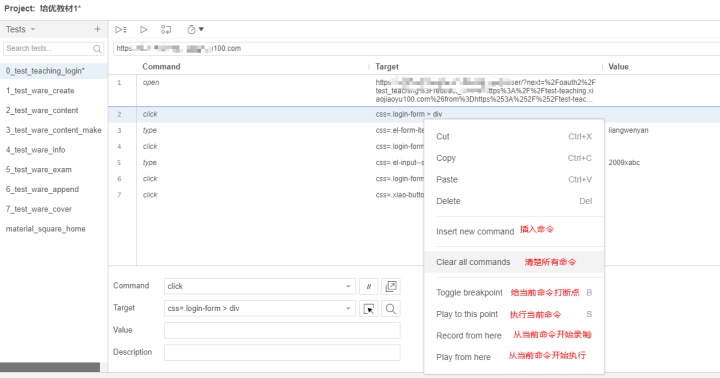Select Play to this point entry
The width and height of the screenshot is (720, 378).
click(x=514, y=314)
